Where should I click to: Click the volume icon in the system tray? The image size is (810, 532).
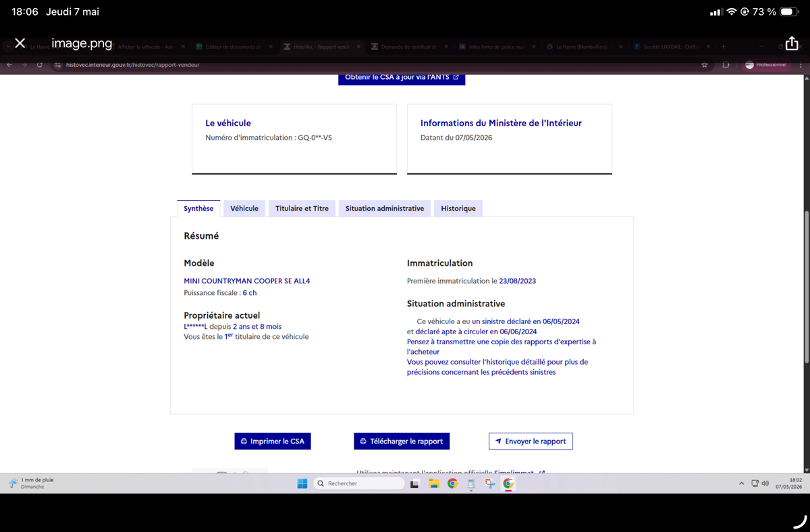pos(765,483)
